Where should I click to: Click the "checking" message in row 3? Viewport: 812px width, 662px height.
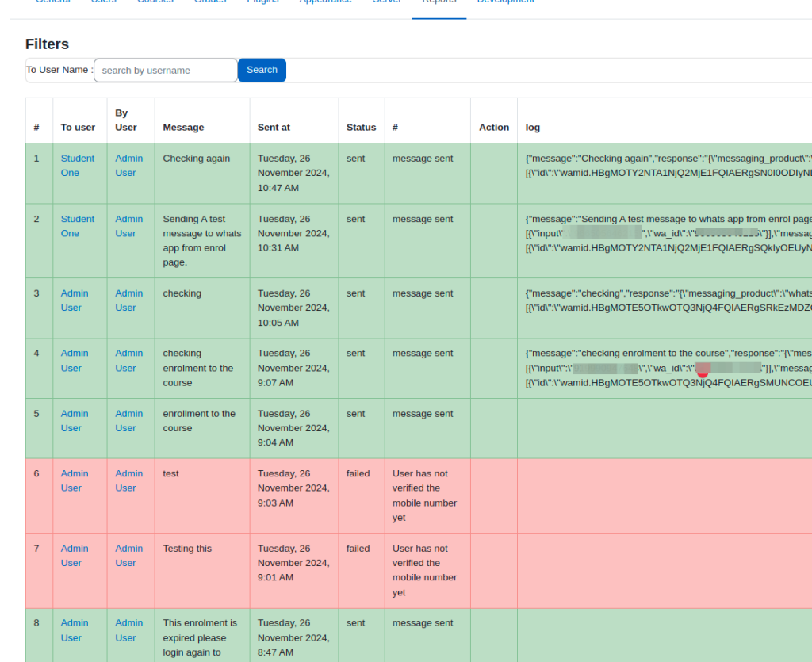[182, 293]
